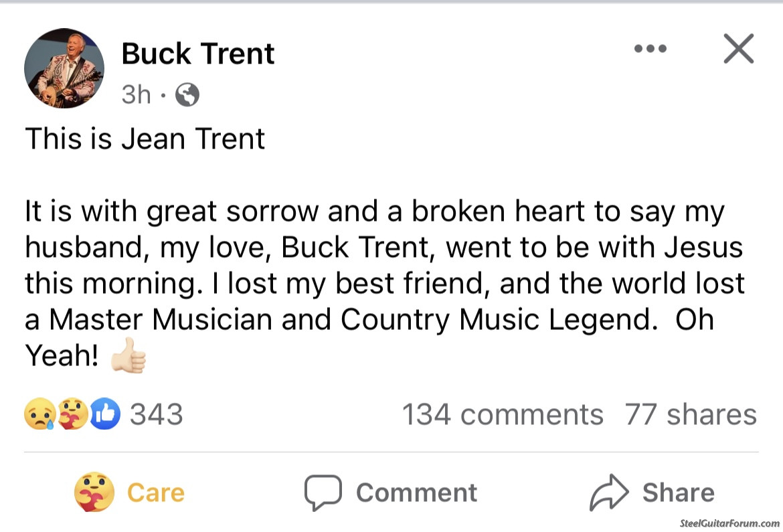
Task: Click the thumbs up emoji after "Yeah!"
Action: [x=128, y=356]
